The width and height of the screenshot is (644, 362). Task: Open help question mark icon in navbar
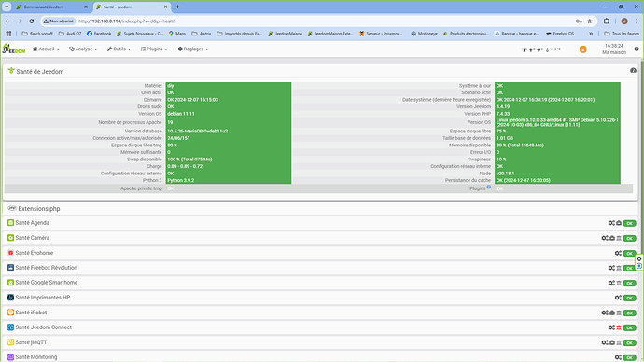pyautogui.click(x=637, y=49)
